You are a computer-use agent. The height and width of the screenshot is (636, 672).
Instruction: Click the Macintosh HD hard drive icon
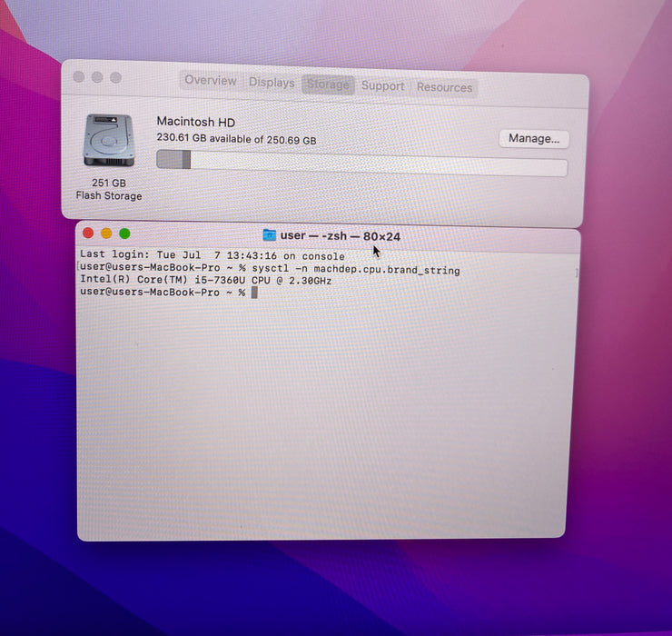(x=109, y=140)
